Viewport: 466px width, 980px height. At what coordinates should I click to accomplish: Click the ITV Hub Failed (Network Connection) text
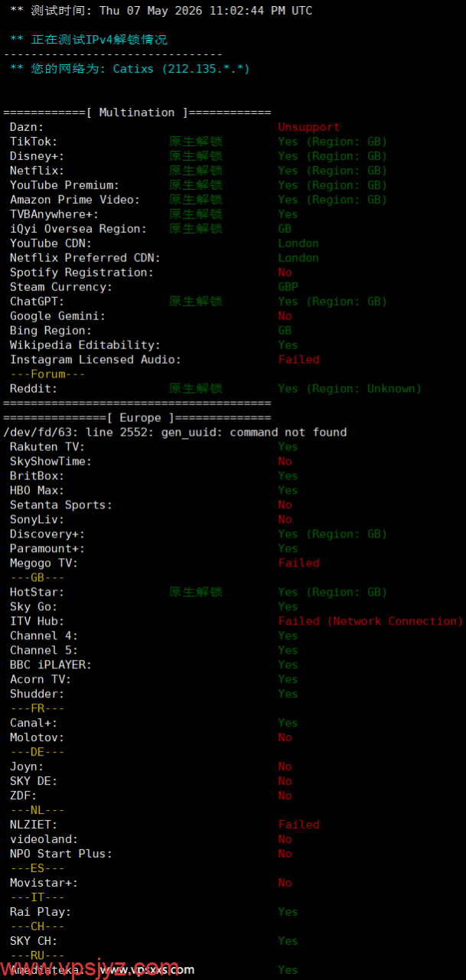(370, 621)
